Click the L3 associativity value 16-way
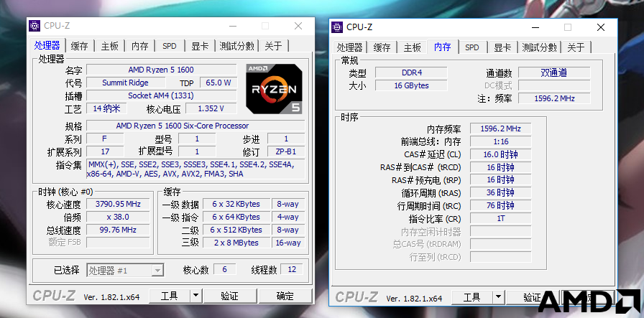The image size is (644, 318). point(288,243)
